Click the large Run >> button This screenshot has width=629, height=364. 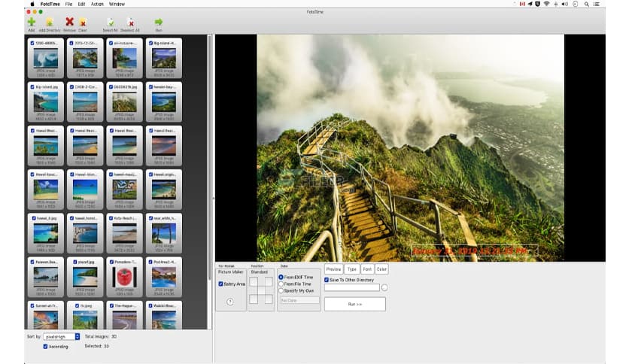(x=355, y=305)
